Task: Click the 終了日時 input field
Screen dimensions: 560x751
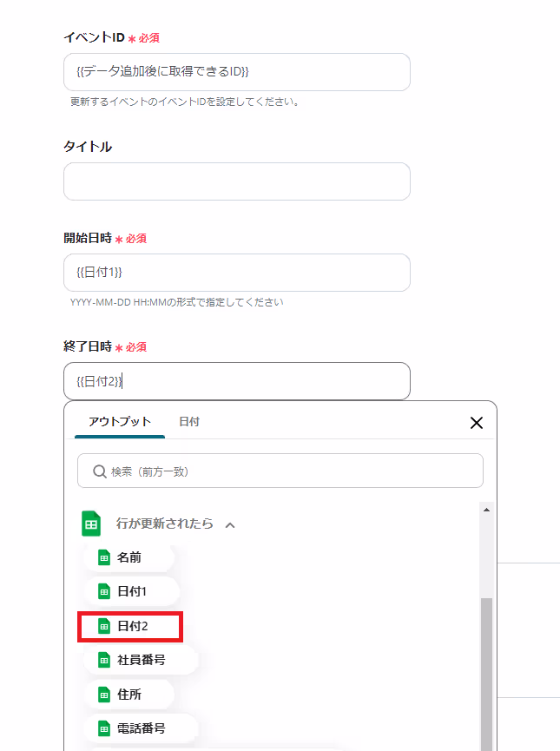Action: tap(237, 381)
